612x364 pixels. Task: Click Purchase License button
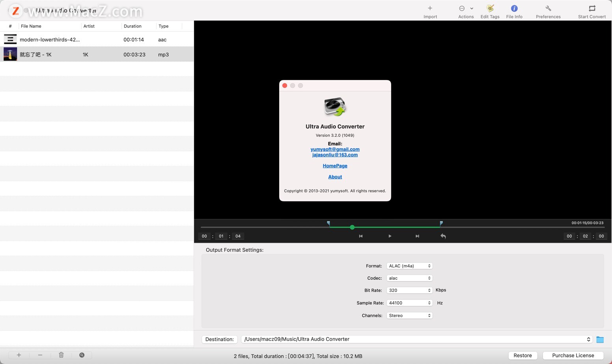[573, 355]
